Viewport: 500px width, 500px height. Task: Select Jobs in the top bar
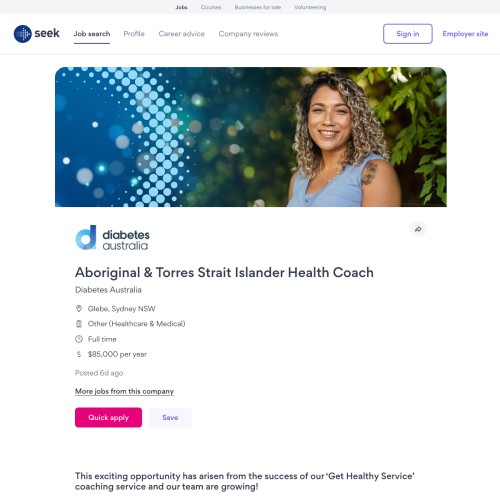point(182,7)
